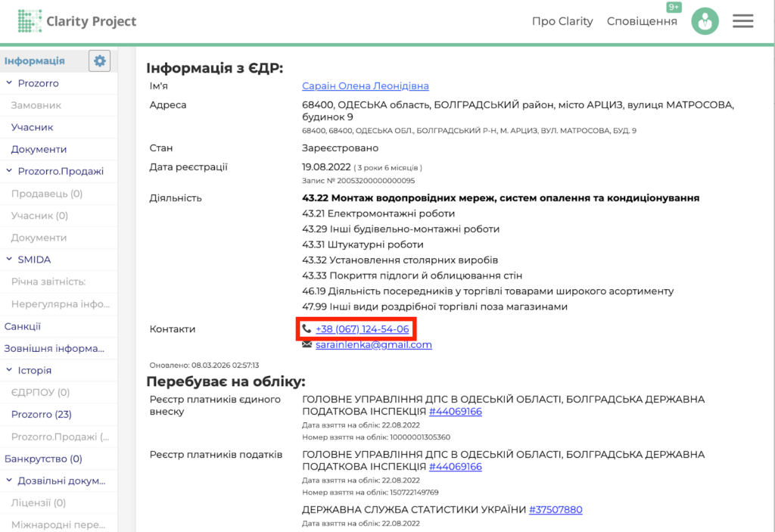Screen dimensions: 775x532
Task: Open the user profile avatar
Action: (x=705, y=21)
